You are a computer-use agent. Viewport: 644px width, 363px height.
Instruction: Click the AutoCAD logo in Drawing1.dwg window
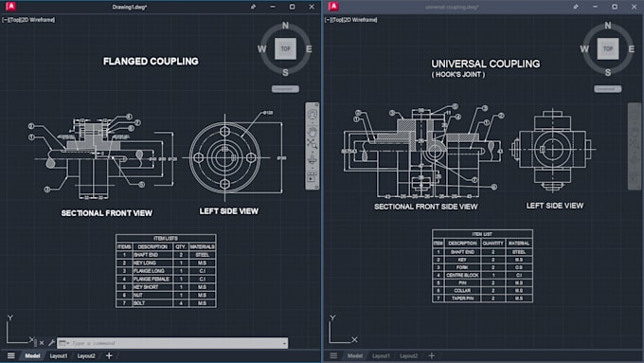point(11,7)
